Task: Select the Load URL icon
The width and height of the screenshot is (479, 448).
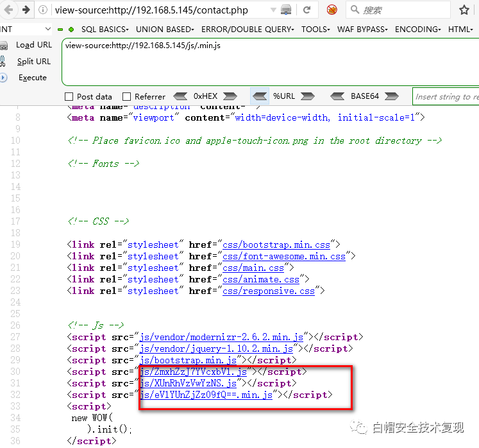Action: (x=4, y=46)
